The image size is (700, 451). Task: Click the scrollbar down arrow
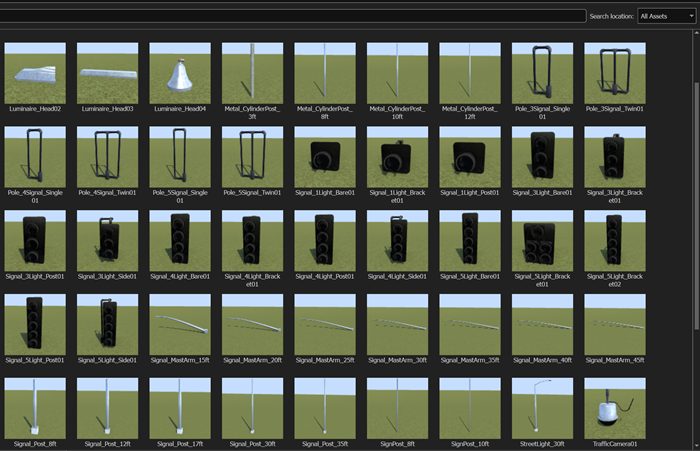point(696,446)
